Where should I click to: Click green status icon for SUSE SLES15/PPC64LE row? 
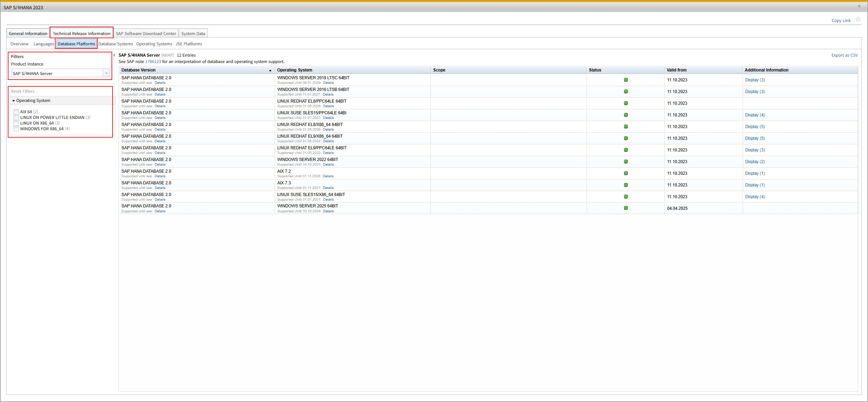point(626,115)
